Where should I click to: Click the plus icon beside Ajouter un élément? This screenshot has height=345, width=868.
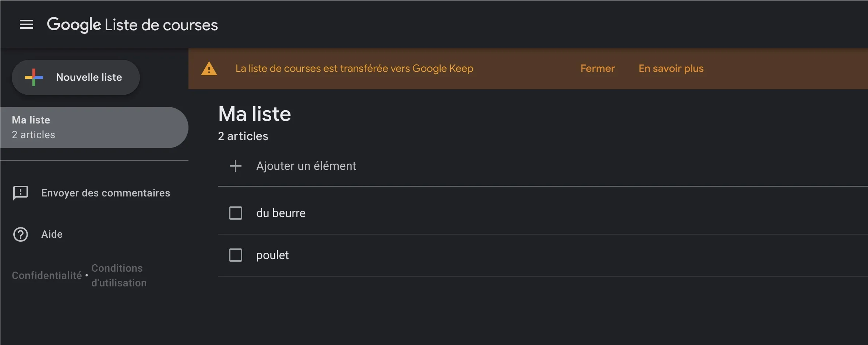[236, 166]
